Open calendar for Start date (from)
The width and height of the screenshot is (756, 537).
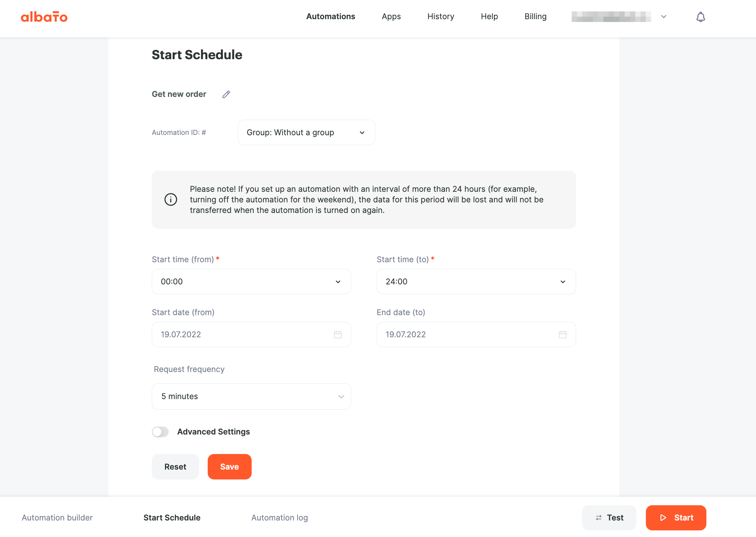click(338, 335)
